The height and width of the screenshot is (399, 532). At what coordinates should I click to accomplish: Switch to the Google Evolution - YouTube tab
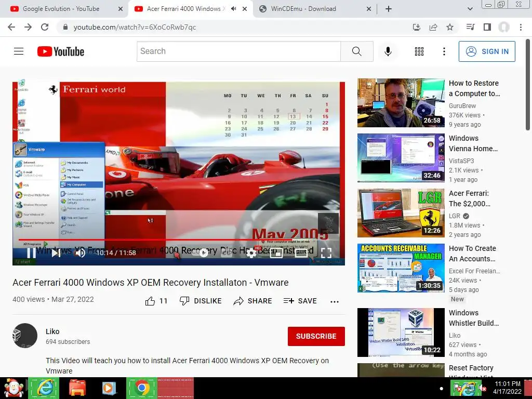[x=61, y=9]
